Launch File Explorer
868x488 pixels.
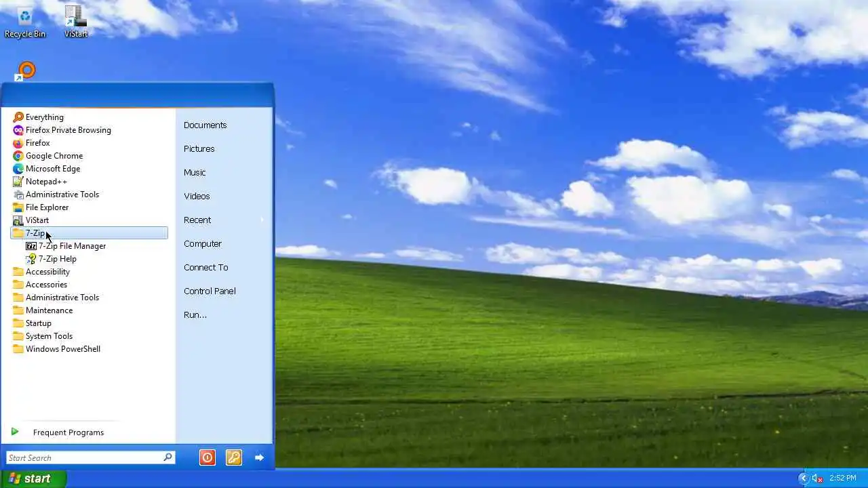point(41,207)
